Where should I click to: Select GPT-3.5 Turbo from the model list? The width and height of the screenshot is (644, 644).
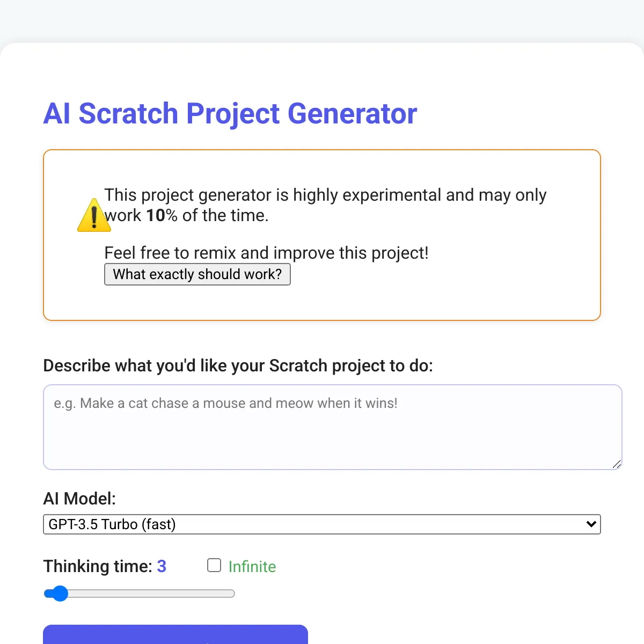(x=321, y=524)
